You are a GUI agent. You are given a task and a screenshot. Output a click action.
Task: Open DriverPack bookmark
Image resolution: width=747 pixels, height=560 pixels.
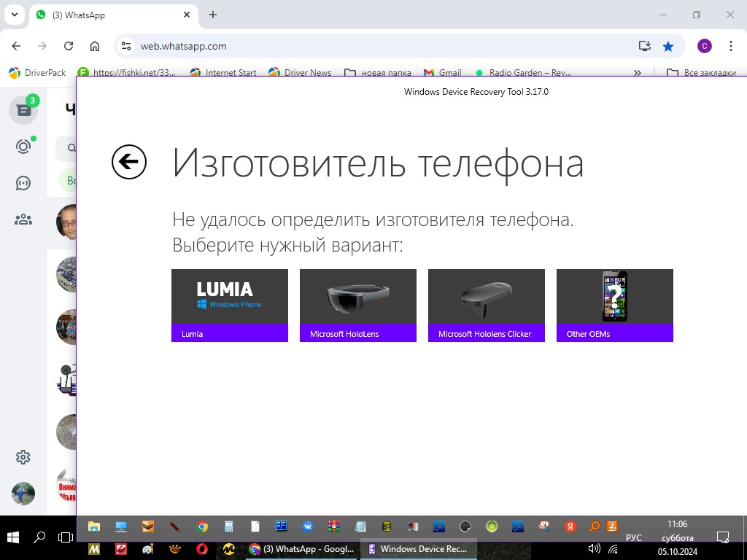(37, 72)
